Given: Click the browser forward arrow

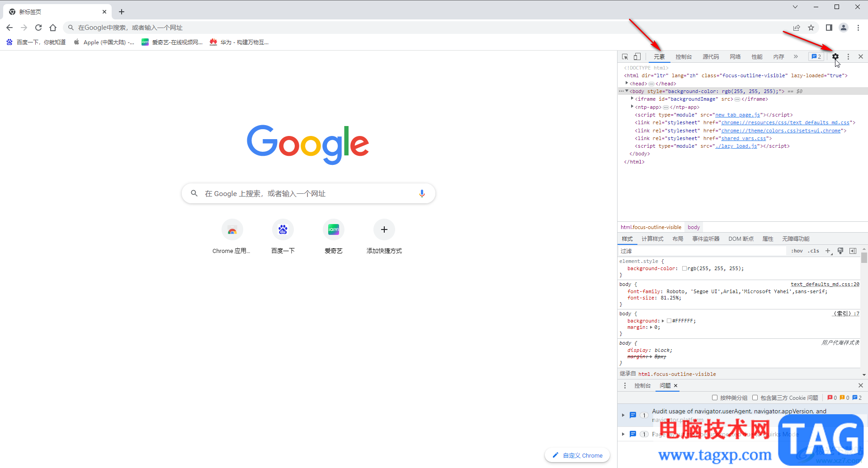Looking at the screenshot, I should pyautogui.click(x=24, y=28).
